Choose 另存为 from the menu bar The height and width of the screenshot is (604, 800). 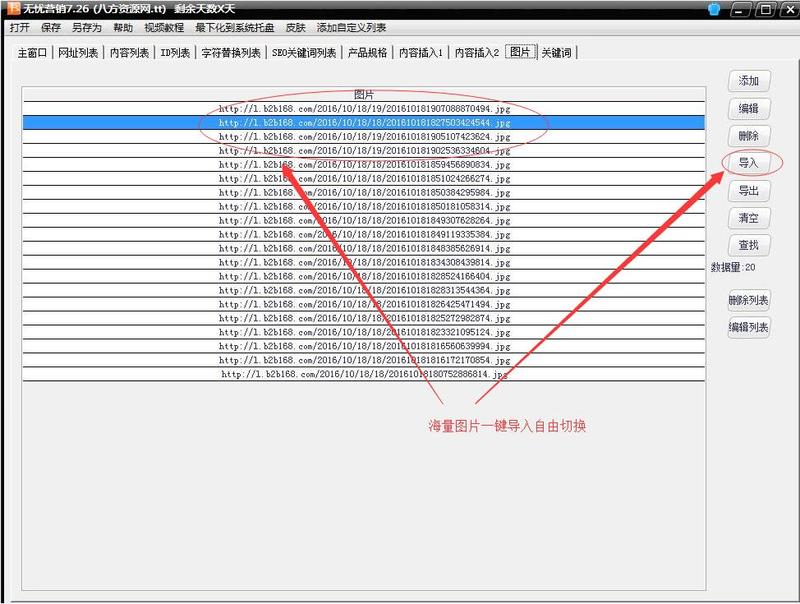pos(87,28)
